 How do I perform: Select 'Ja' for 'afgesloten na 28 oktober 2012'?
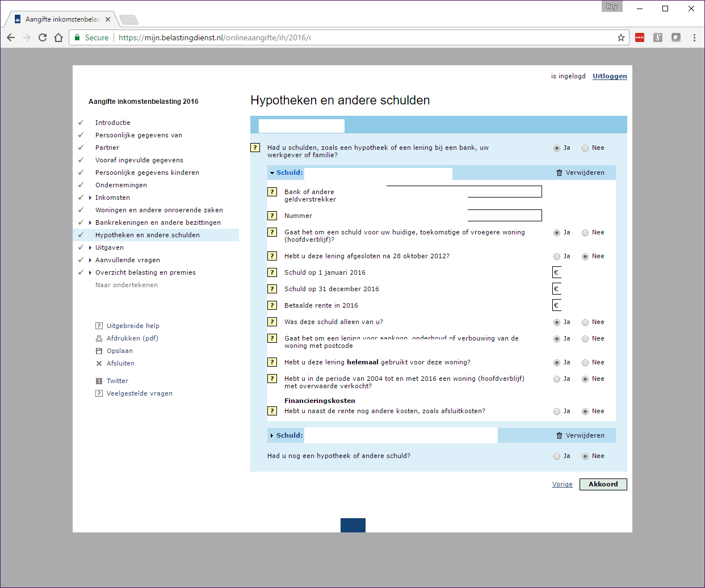[x=557, y=257]
